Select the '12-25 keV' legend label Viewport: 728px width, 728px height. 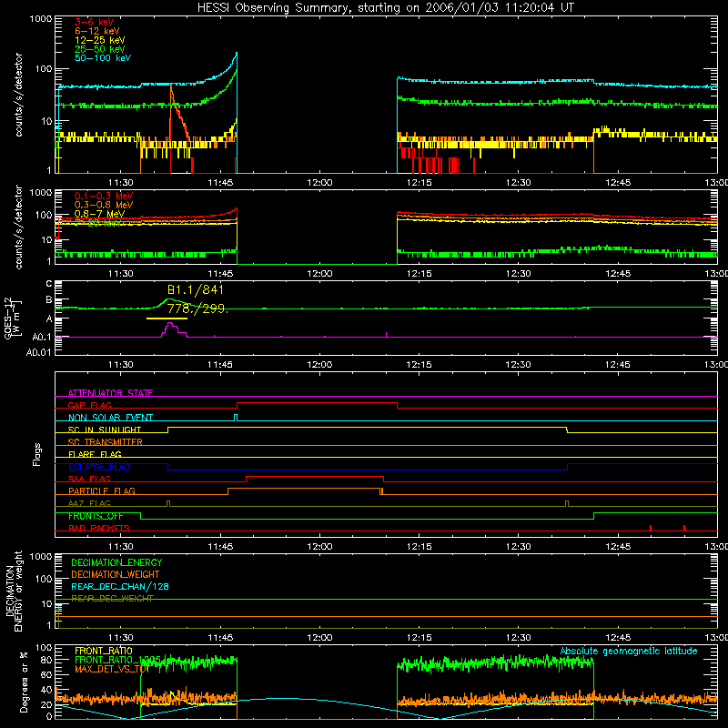(100, 40)
